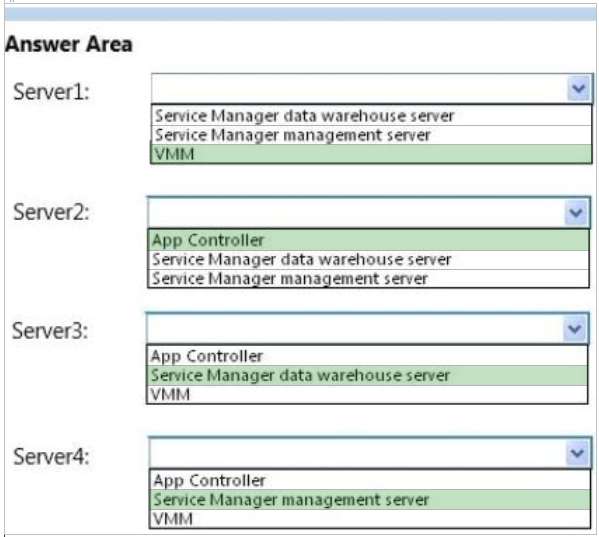Image resolution: width=599 pixels, height=537 pixels.
Task: Click the Server1 combo box field
Action: click(x=372, y=89)
